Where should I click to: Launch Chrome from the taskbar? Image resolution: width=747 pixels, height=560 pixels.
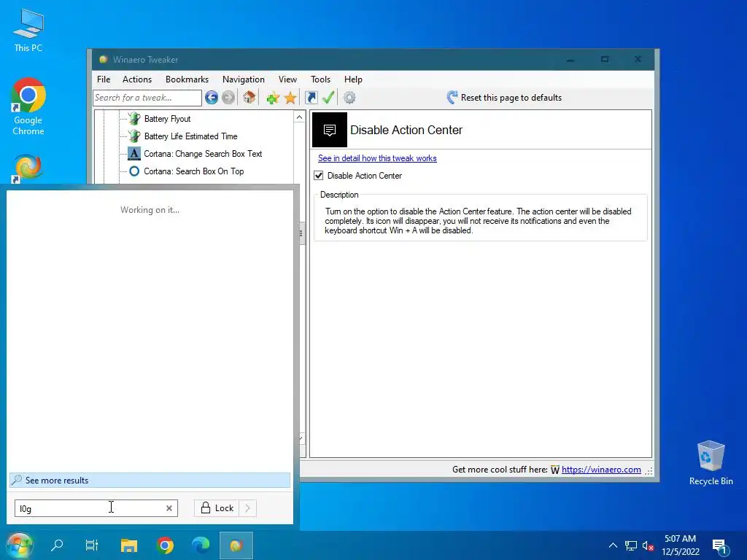pos(166,545)
